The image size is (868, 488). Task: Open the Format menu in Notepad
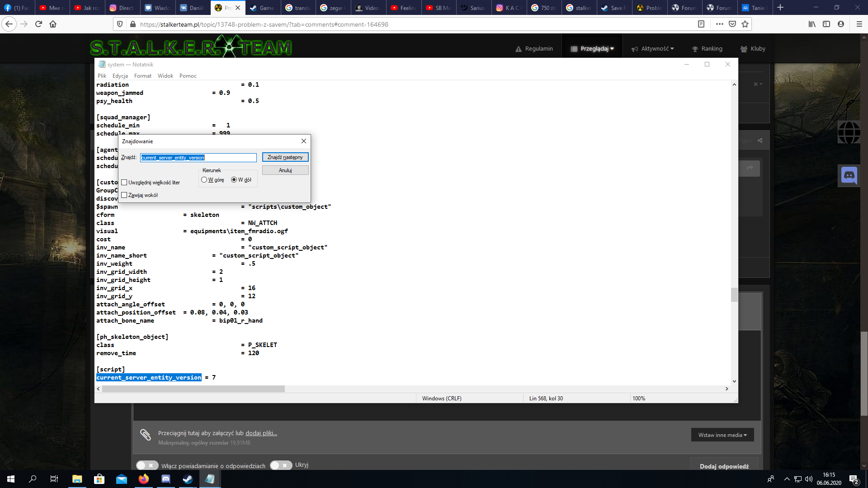click(x=142, y=76)
